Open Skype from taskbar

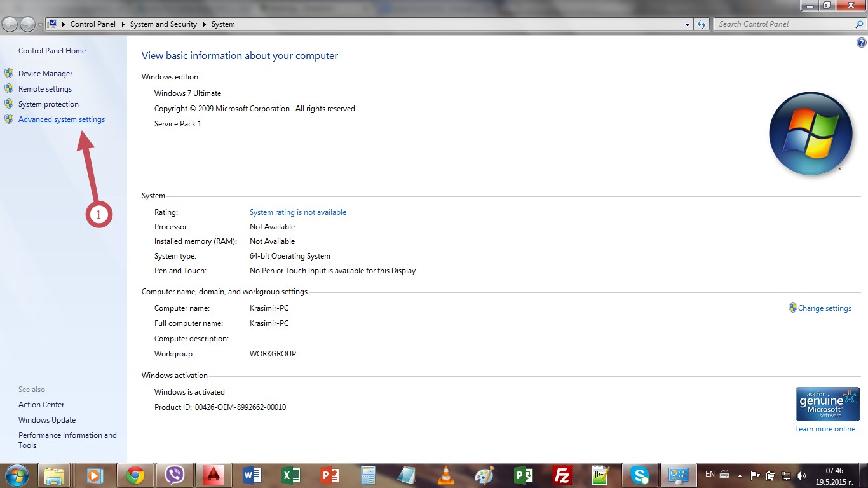point(640,475)
